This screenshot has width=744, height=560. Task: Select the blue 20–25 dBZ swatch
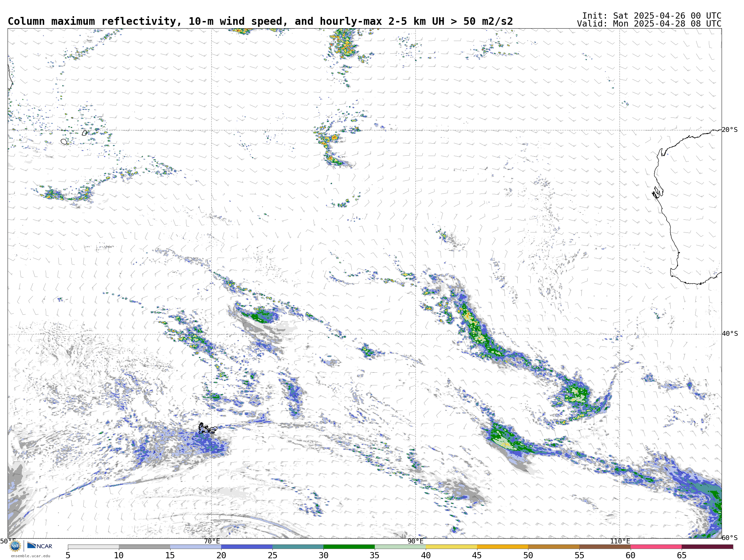click(247, 547)
